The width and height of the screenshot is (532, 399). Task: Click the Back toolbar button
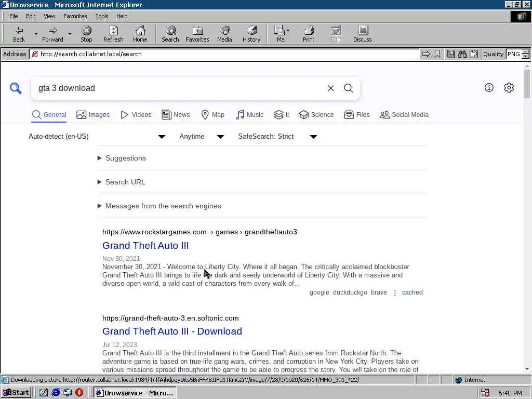(19, 34)
